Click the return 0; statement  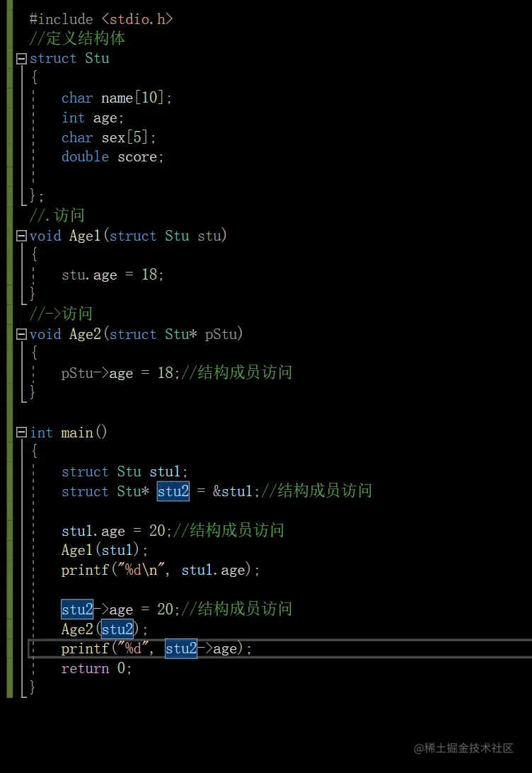[96, 668]
